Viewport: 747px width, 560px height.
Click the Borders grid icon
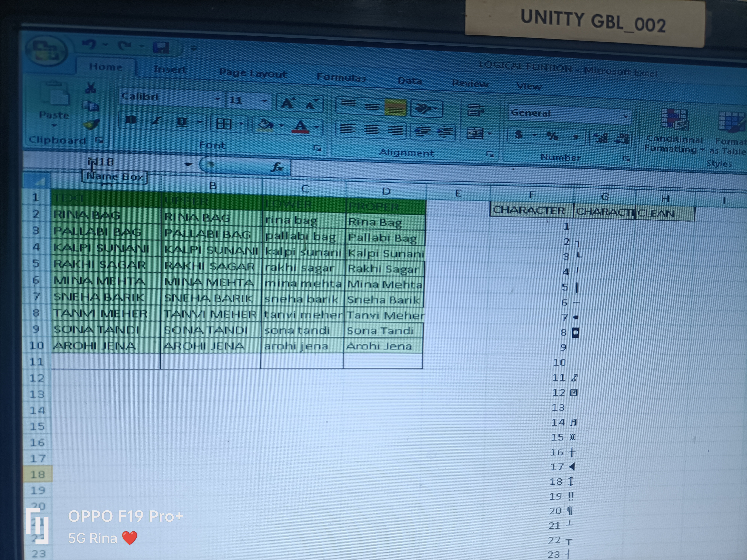click(224, 124)
